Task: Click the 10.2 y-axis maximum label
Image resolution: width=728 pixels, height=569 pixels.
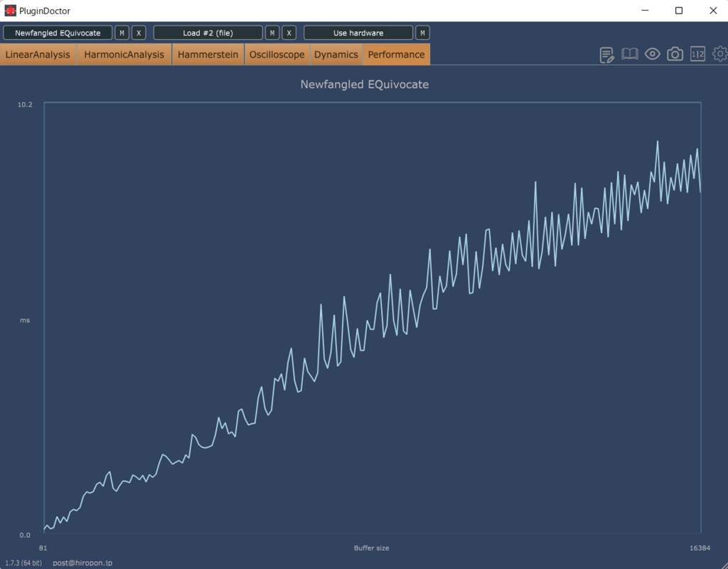Action: 25,105
